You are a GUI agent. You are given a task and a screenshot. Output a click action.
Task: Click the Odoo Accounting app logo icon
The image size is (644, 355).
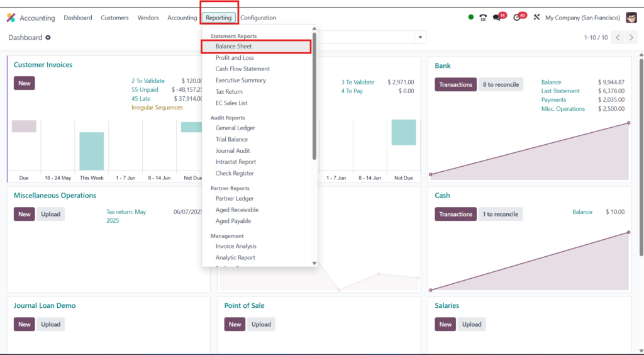coord(11,18)
